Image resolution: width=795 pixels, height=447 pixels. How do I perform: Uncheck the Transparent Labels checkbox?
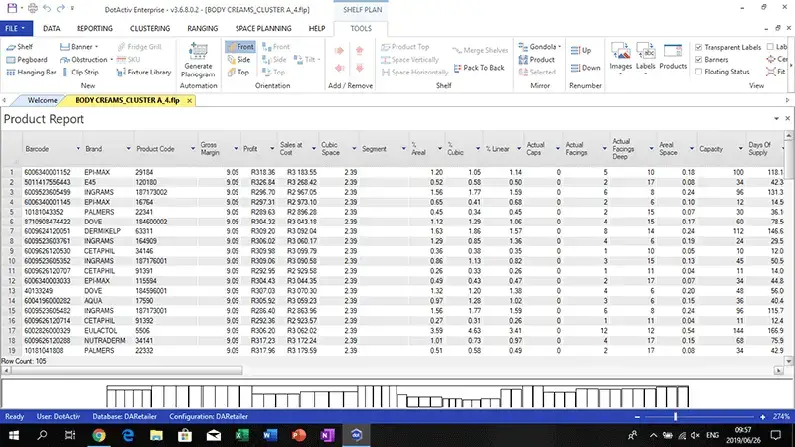click(700, 47)
